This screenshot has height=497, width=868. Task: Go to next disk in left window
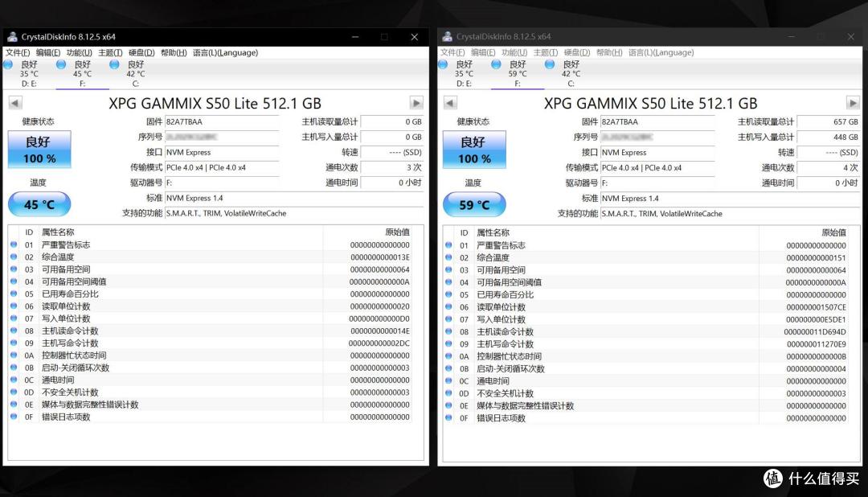pyautogui.click(x=416, y=103)
